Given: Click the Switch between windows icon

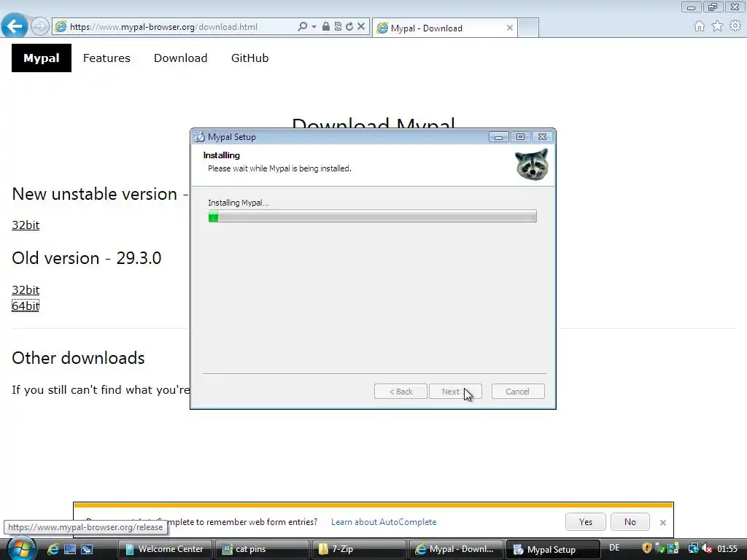Looking at the screenshot, I should tap(87, 549).
